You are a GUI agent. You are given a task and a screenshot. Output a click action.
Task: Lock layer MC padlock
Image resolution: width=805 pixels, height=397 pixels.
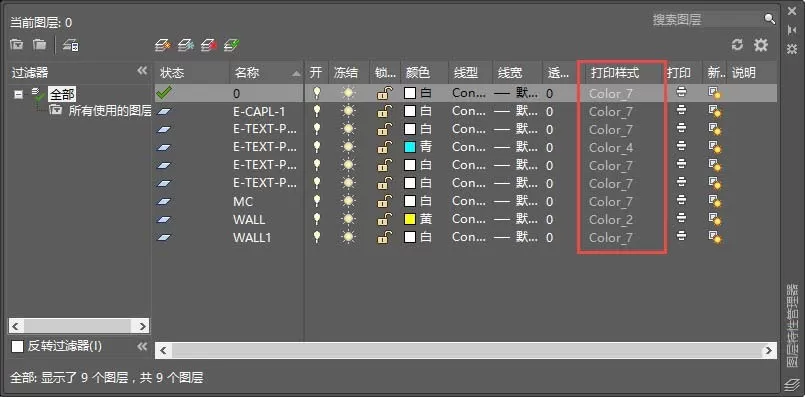pyautogui.click(x=385, y=201)
